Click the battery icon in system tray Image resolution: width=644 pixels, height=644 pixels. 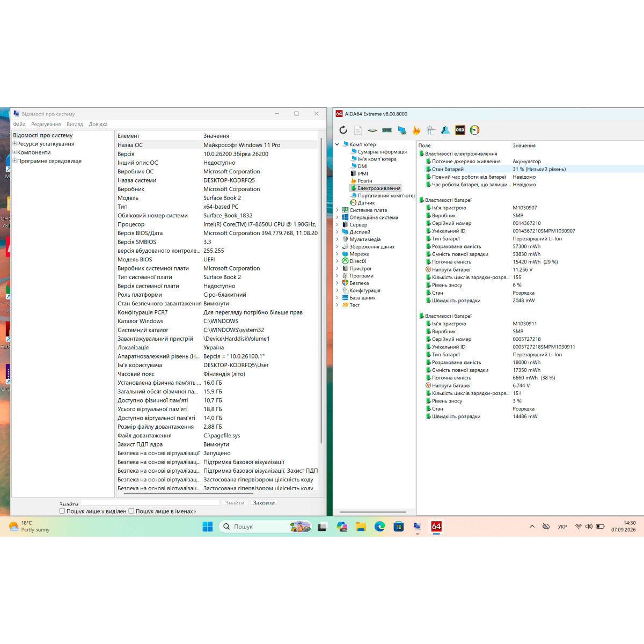tap(600, 526)
